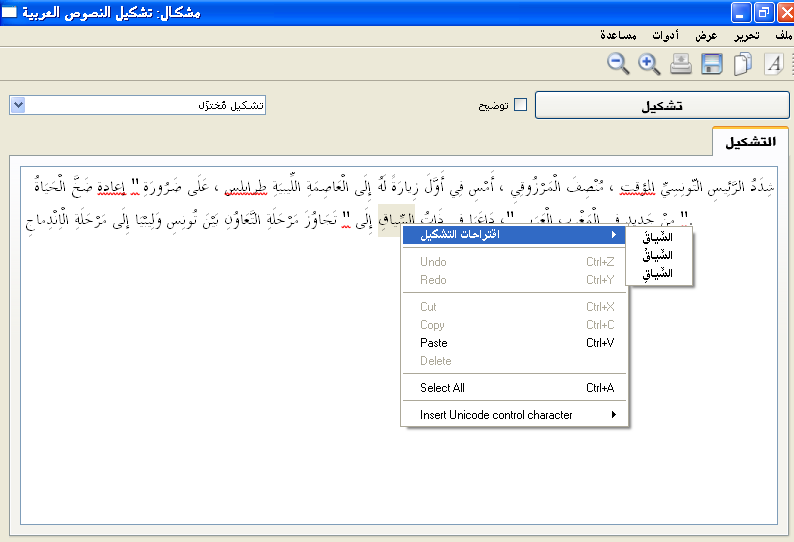Open the تحرير menu

tap(747, 35)
